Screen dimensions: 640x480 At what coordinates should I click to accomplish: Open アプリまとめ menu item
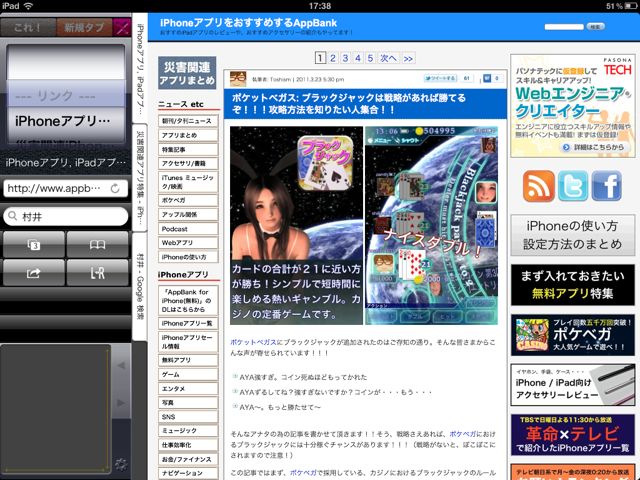(x=188, y=136)
